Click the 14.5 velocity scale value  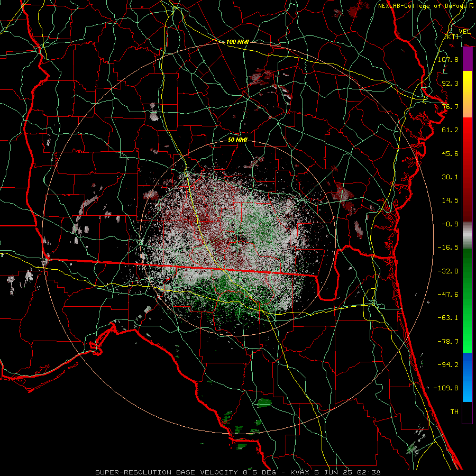coord(450,200)
